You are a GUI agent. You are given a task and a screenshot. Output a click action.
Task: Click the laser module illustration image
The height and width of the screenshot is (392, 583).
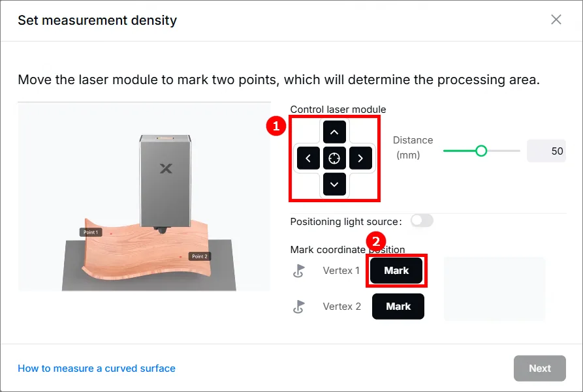pos(144,197)
